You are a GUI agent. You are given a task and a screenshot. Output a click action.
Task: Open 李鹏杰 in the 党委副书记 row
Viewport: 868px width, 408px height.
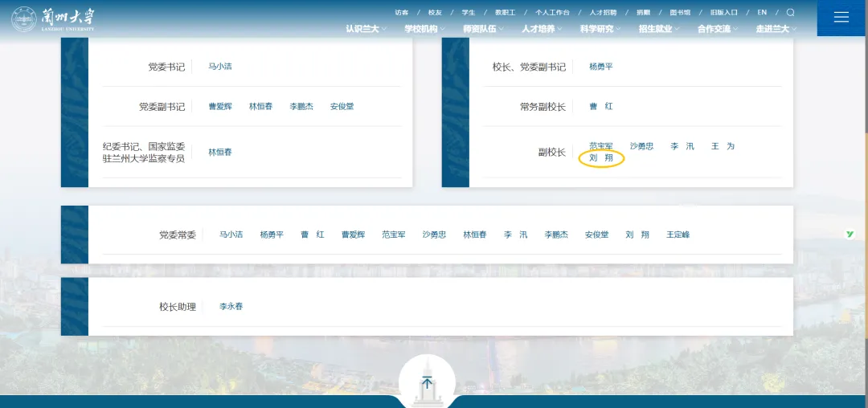(301, 106)
